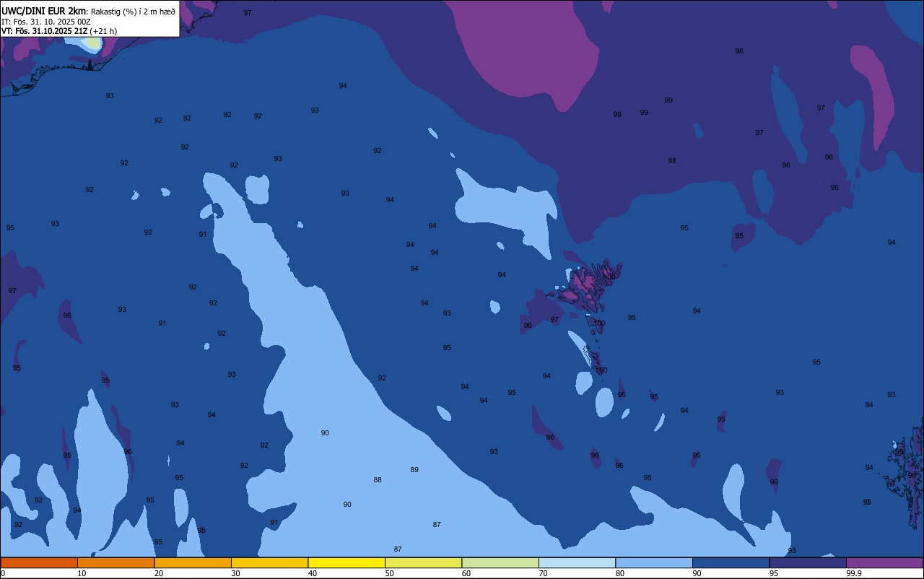Select the 80–90 light blue legend band
Viewport: 924px width, 579px height.
pos(654,562)
